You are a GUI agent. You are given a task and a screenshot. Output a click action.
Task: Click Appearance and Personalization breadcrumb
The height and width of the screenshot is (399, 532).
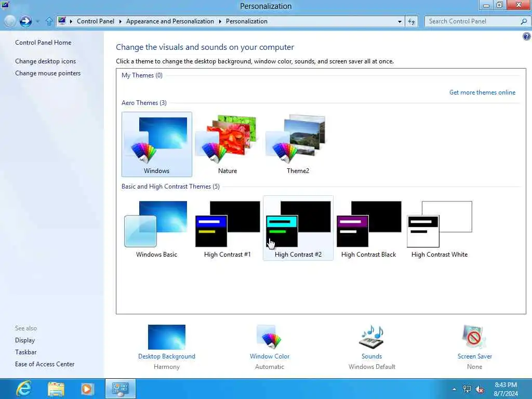click(170, 21)
